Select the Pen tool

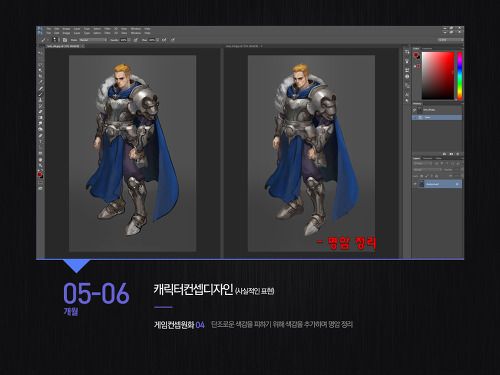pyautogui.click(x=41, y=135)
